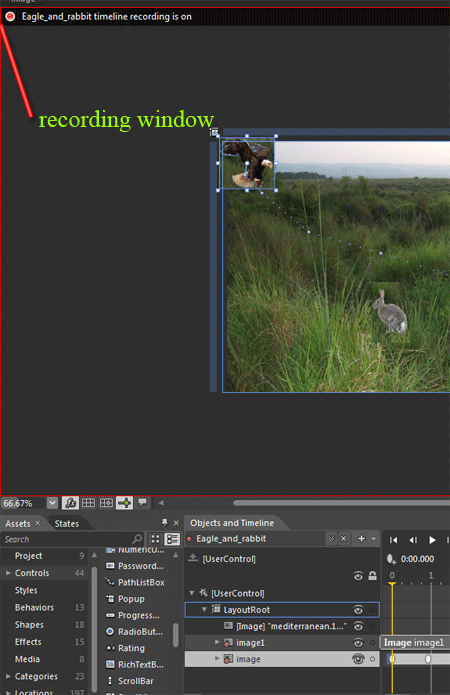Click the record keyframe icon beside time

pos(391,559)
